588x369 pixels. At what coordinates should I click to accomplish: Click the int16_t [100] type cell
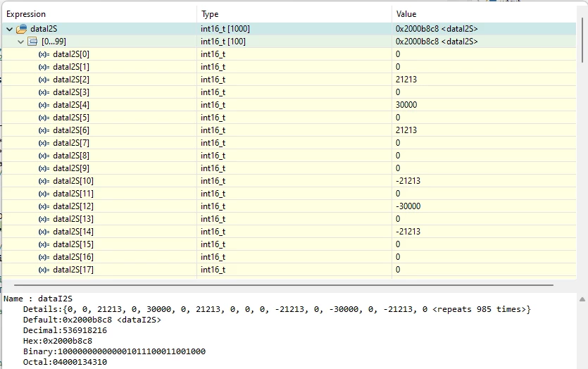coord(223,42)
